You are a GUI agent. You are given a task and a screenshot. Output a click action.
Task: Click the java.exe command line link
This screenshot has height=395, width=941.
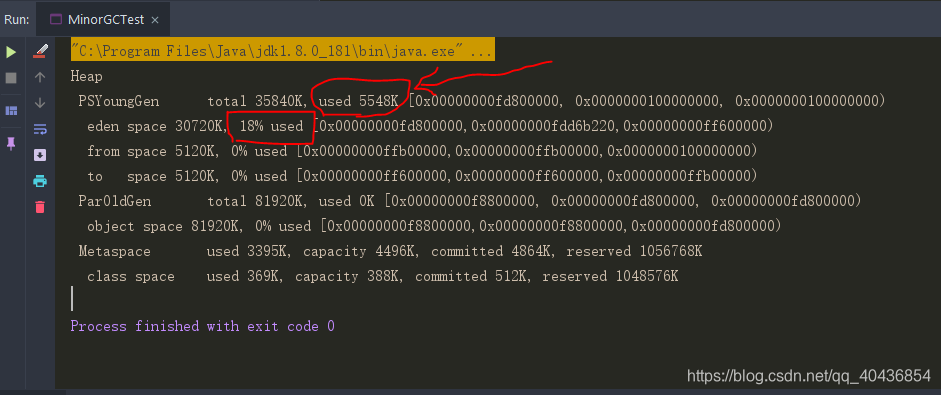[282, 51]
